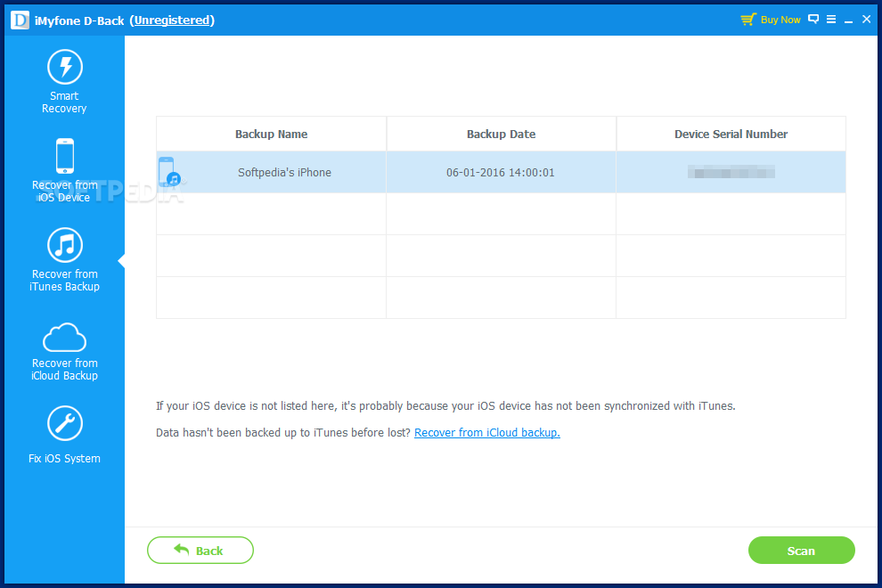Go Back to previous screen
Screen dimensions: 882x588
(x=200, y=551)
